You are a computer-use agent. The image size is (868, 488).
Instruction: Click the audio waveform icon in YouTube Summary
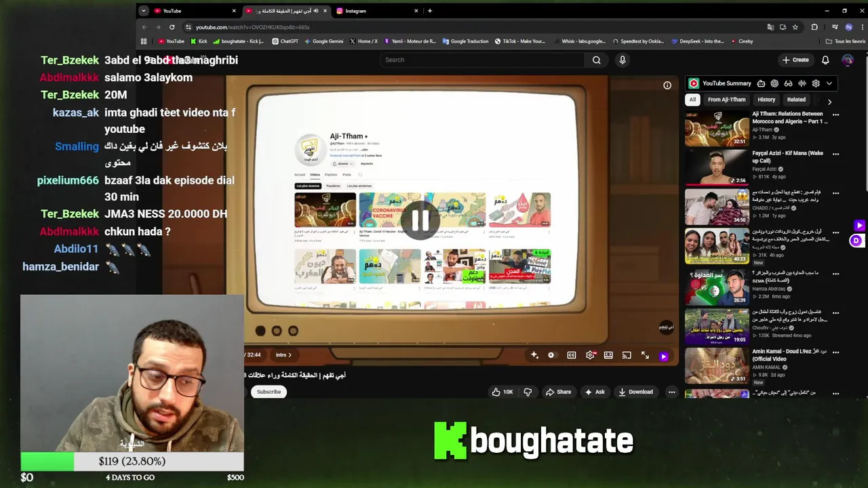802,83
